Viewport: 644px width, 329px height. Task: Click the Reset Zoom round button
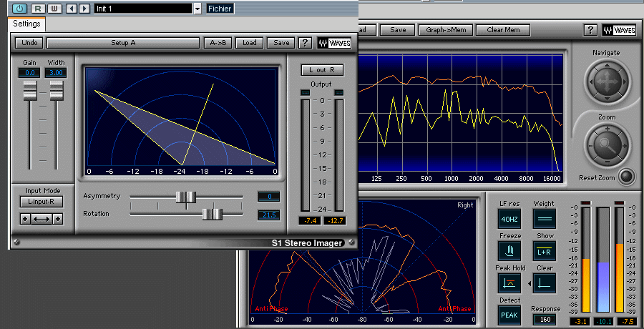tap(627, 177)
